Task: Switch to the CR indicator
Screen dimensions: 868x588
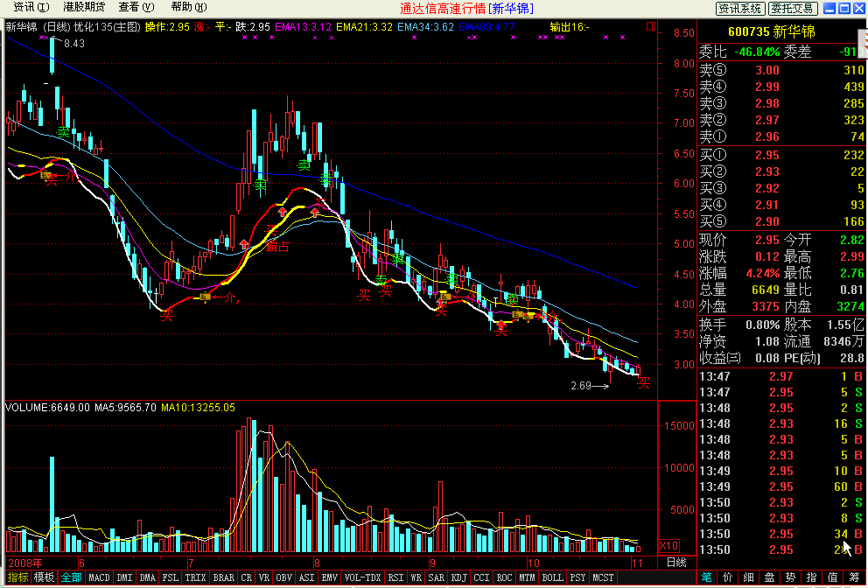Action: click(247, 577)
